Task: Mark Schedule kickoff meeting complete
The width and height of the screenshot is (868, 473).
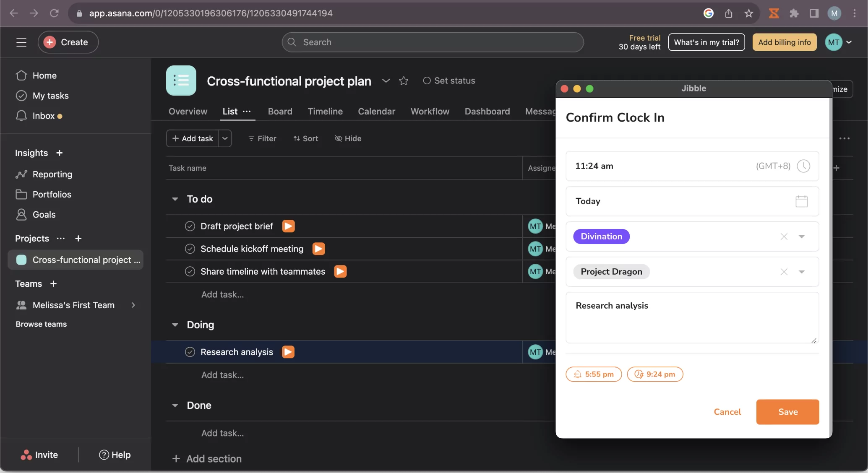Action: tap(190, 249)
